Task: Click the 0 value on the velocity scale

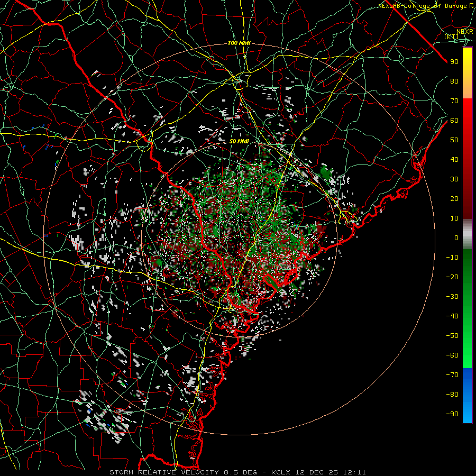Action: coord(456,237)
